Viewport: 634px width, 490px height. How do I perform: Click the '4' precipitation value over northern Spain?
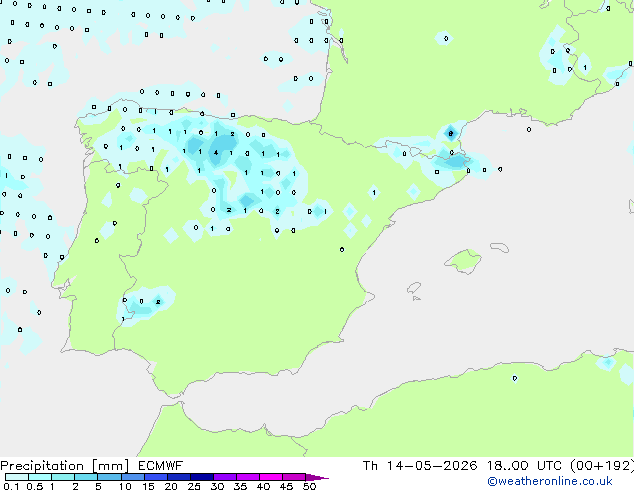pos(216,152)
